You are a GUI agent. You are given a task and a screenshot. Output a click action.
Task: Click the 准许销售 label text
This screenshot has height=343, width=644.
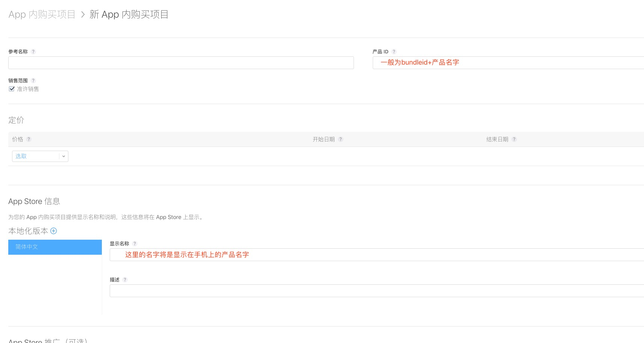[28, 89]
